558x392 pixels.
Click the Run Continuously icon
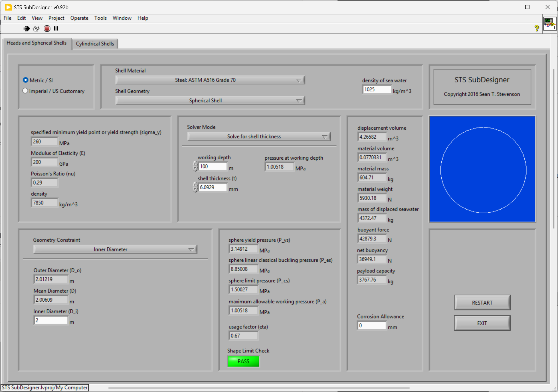(x=36, y=29)
